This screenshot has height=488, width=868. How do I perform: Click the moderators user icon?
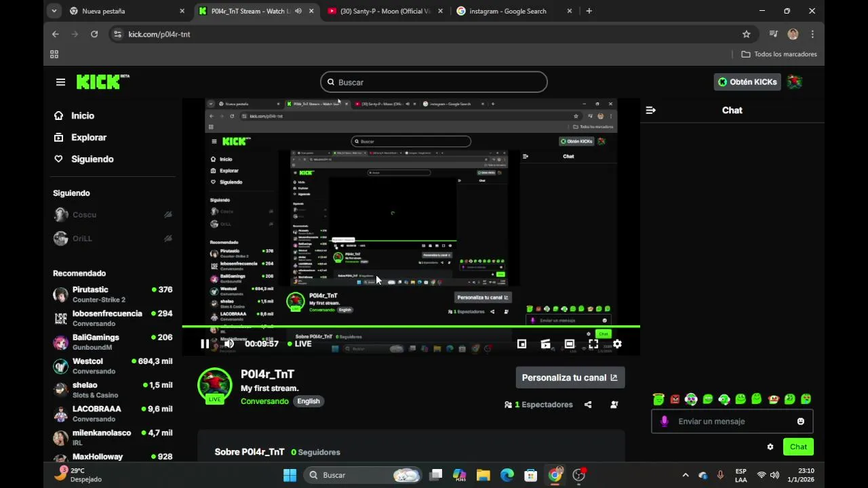(614, 405)
